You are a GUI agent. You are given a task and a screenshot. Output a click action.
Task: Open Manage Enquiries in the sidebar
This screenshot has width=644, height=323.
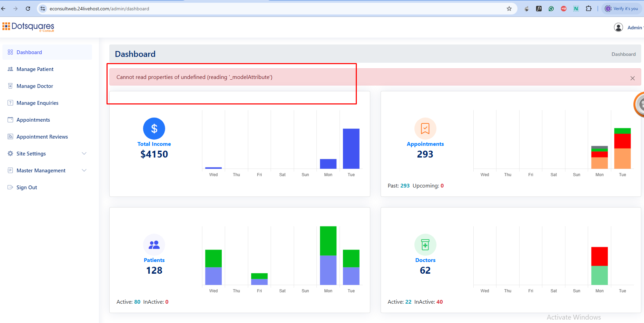(47, 103)
